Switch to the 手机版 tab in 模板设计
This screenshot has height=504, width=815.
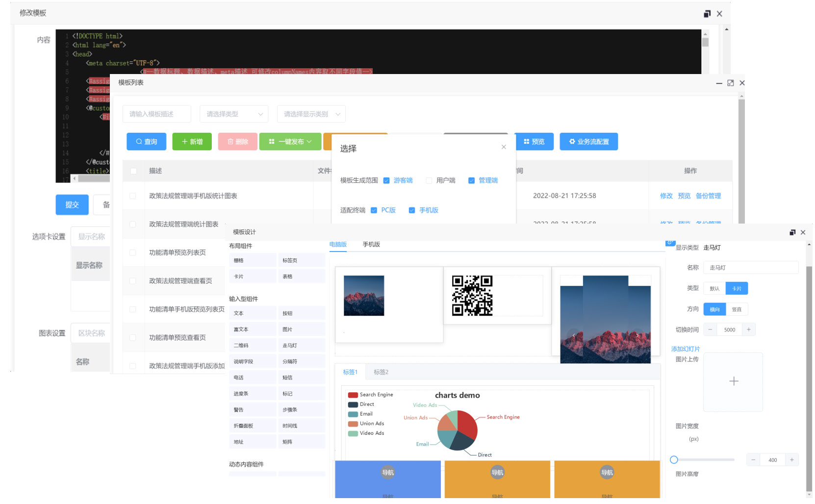(x=371, y=245)
